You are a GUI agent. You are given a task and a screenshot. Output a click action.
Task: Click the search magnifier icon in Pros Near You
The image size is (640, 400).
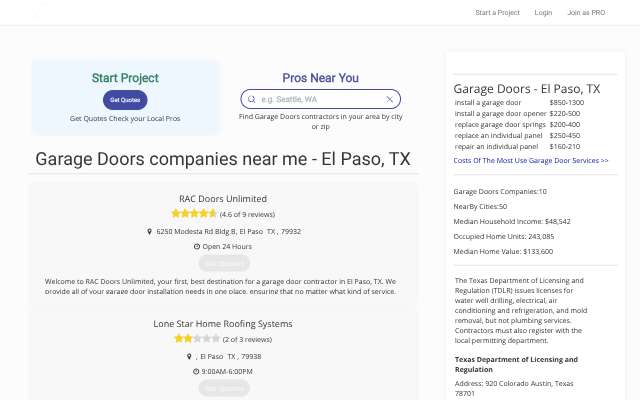click(251, 99)
